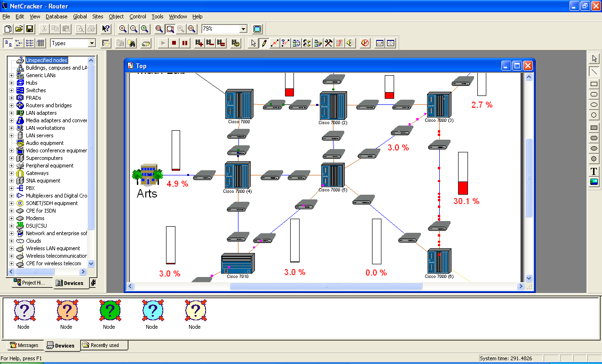Select PBX in the device tree
The height and width of the screenshot is (364, 602).
[x=30, y=188]
